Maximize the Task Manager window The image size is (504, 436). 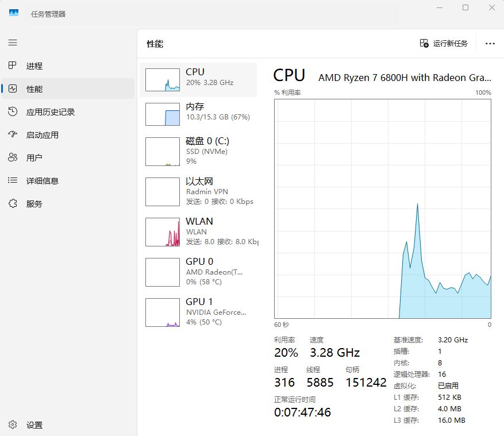coord(465,7)
